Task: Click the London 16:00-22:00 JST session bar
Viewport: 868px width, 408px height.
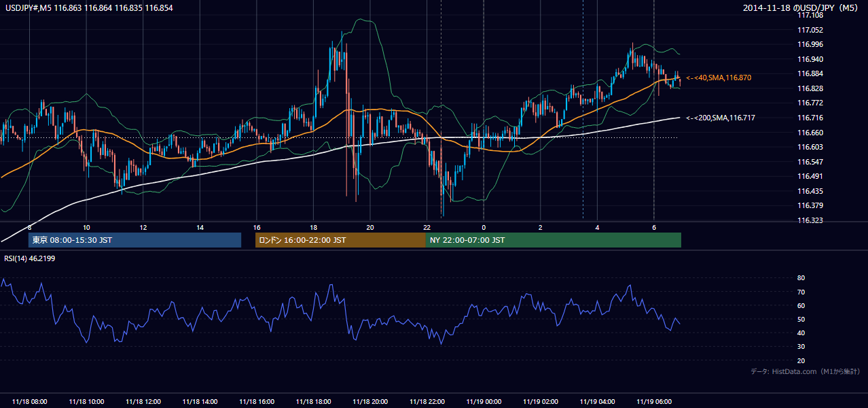Action: [340, 240]
